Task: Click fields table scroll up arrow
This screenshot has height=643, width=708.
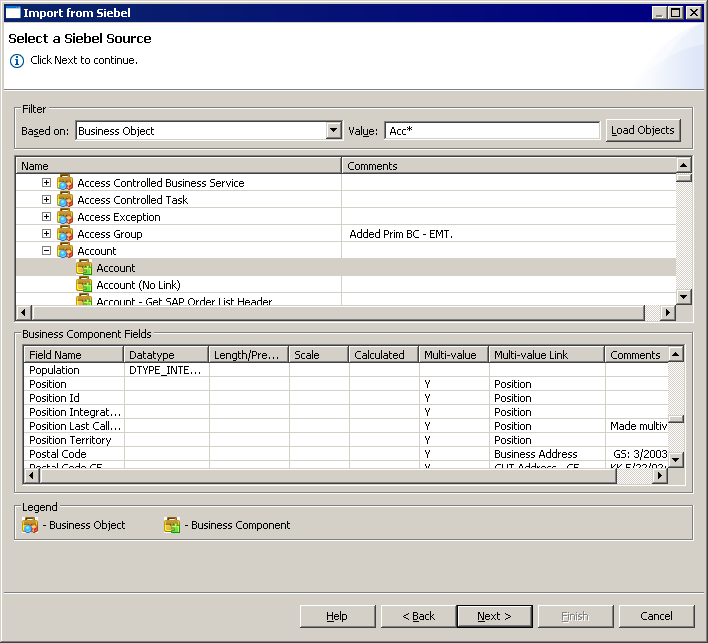Action: 675,354
